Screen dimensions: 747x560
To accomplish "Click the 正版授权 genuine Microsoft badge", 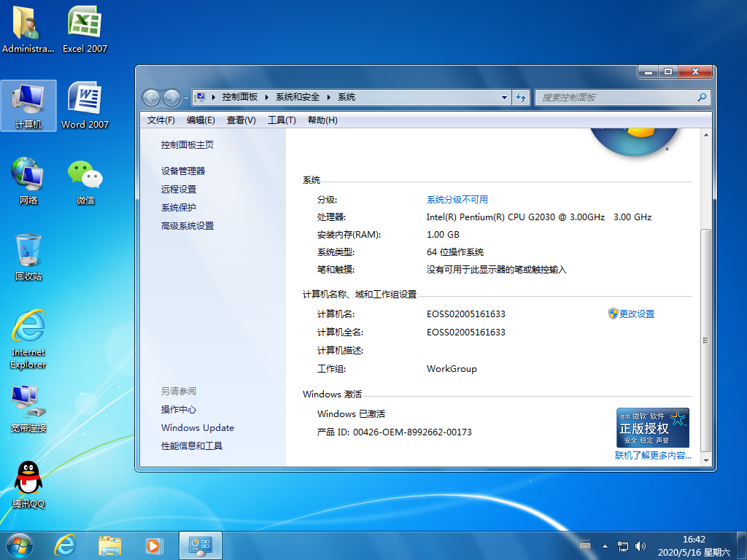I will click(x=653, y=427).
